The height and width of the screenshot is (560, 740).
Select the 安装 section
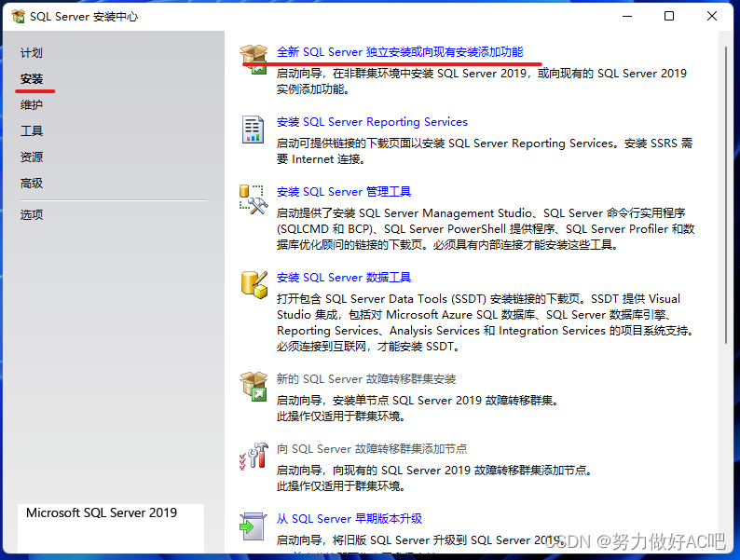click(32, 79)
